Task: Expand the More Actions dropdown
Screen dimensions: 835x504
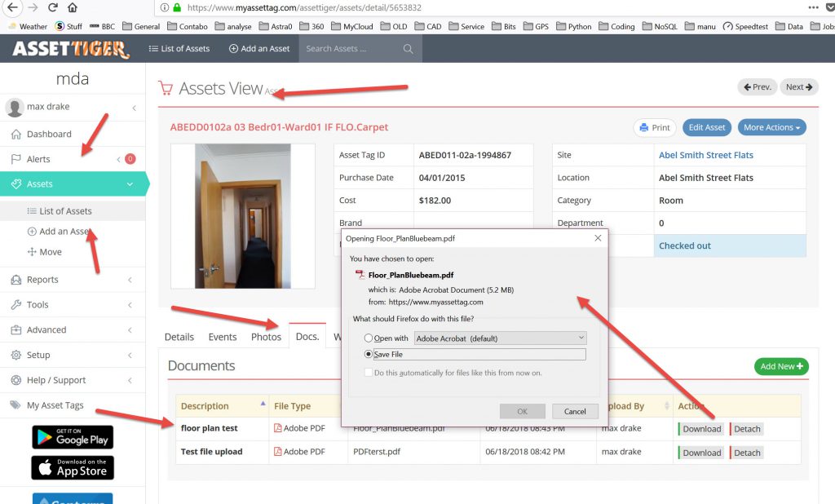Action: (x=771, y=127)
